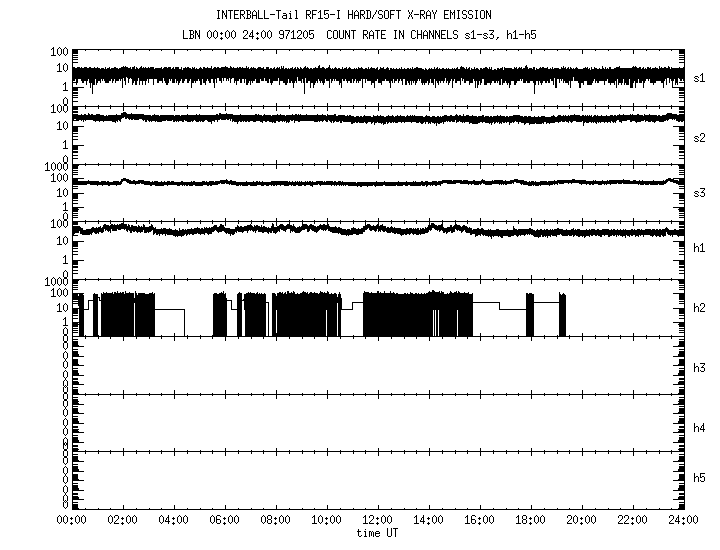720x550 pixels.
Task: Select the 02:00 time tick label
Action: tap(122, 520)
